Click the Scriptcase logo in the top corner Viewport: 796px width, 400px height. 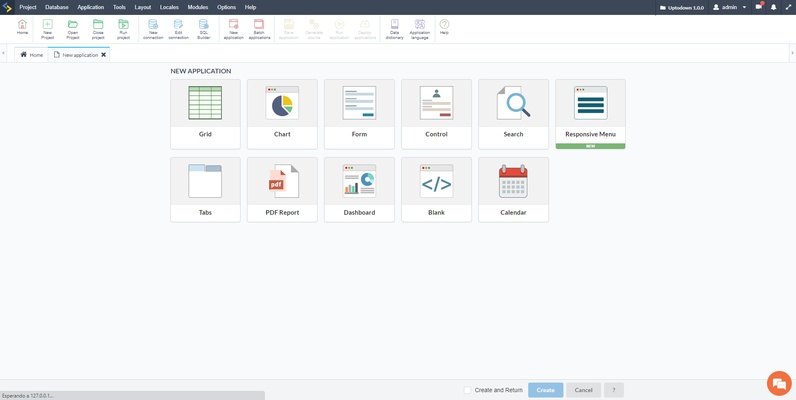pyautogui.click(x=7, y=7)
